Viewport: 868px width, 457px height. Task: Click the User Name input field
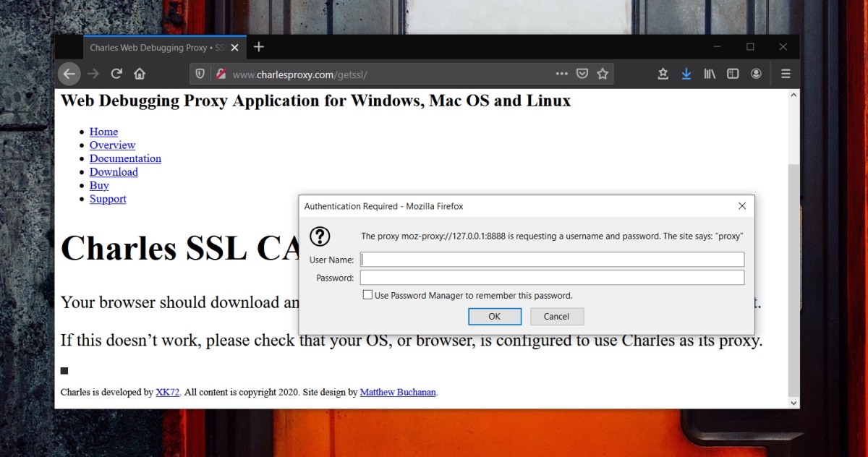coord(552,259)
